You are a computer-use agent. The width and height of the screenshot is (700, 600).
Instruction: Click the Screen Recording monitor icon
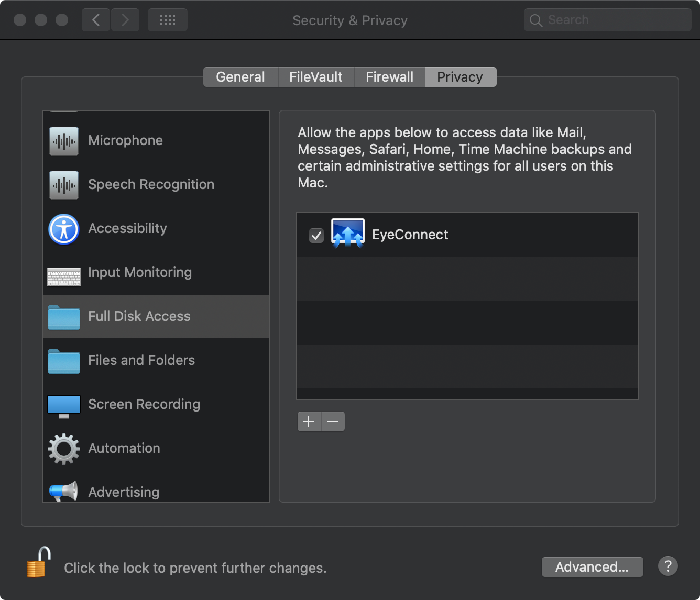click(64, 406)
